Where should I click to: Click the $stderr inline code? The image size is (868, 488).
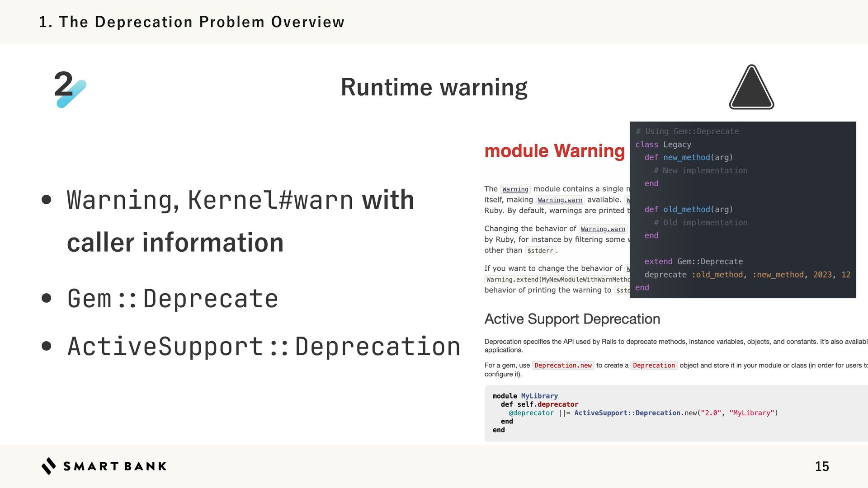540,251
